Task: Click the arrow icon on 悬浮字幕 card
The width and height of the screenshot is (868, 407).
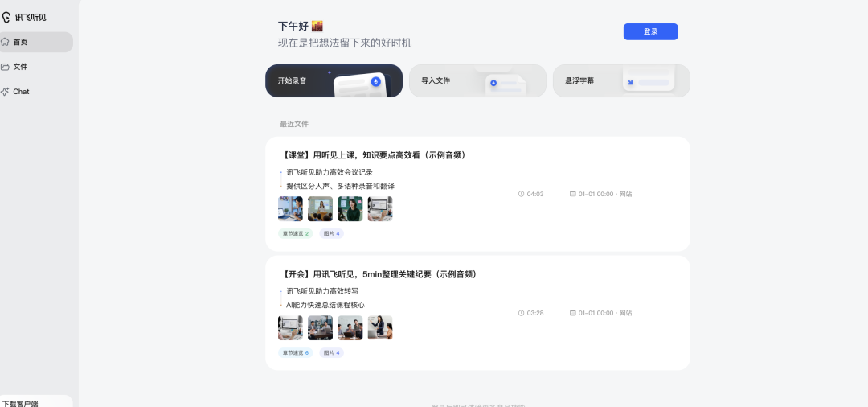Action: (x=630, y=83)
